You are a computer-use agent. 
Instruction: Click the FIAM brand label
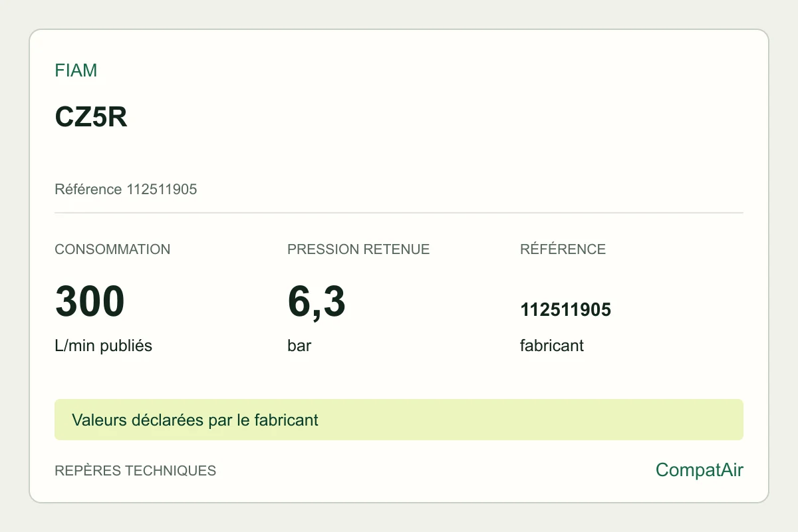click(76, 70)
